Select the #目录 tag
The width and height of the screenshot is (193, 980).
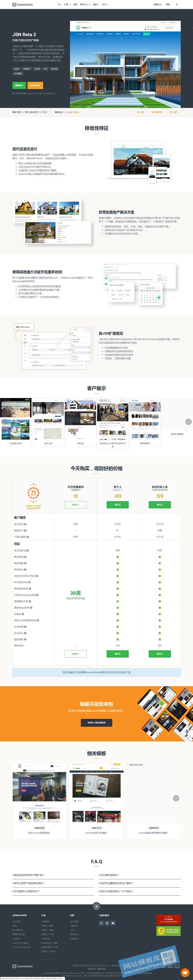37,69
